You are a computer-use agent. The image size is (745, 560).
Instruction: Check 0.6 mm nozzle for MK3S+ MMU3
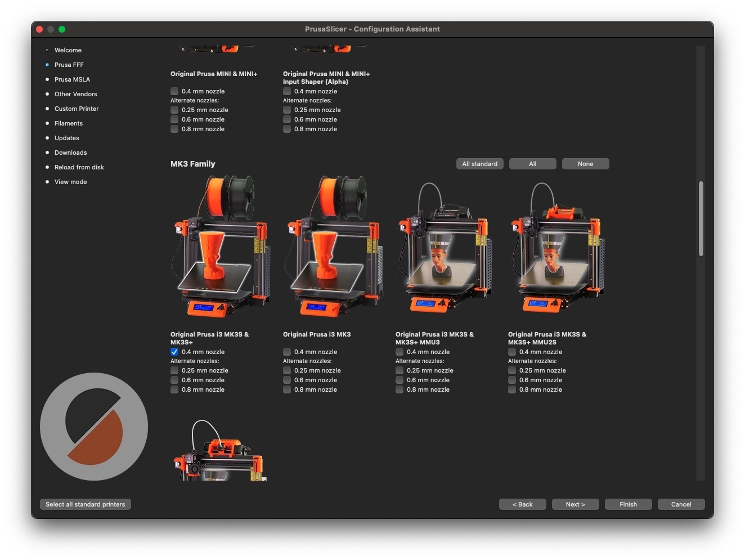point(400,380)
